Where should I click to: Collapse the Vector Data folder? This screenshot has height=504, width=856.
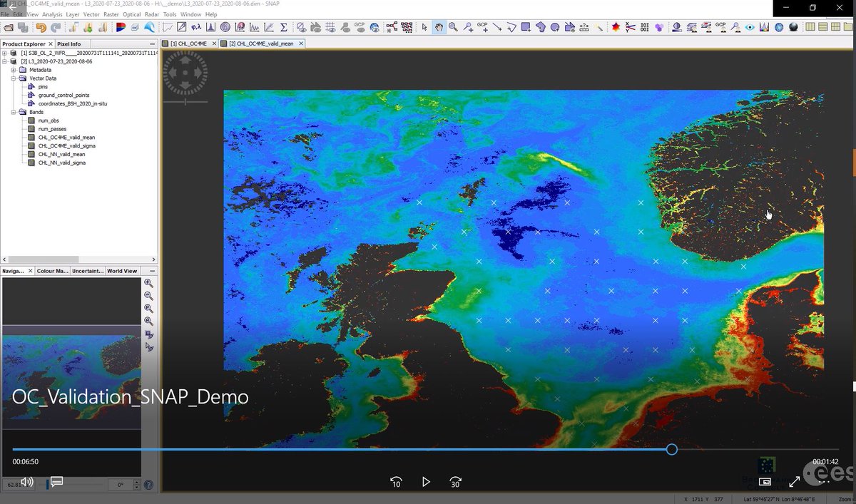point(13,78)
